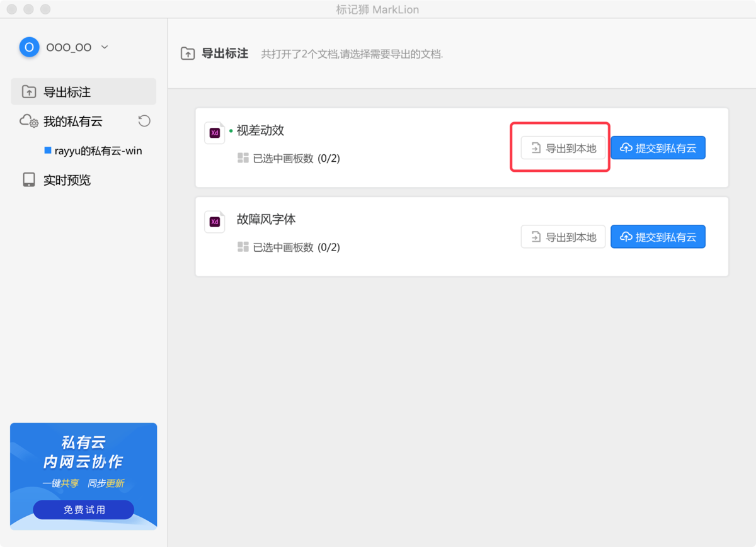The height and width of the screenshot is (547, 756).
Task: Select the 导出标注 sidebar item
Action: pyautogui.click(x=83, y=92)
